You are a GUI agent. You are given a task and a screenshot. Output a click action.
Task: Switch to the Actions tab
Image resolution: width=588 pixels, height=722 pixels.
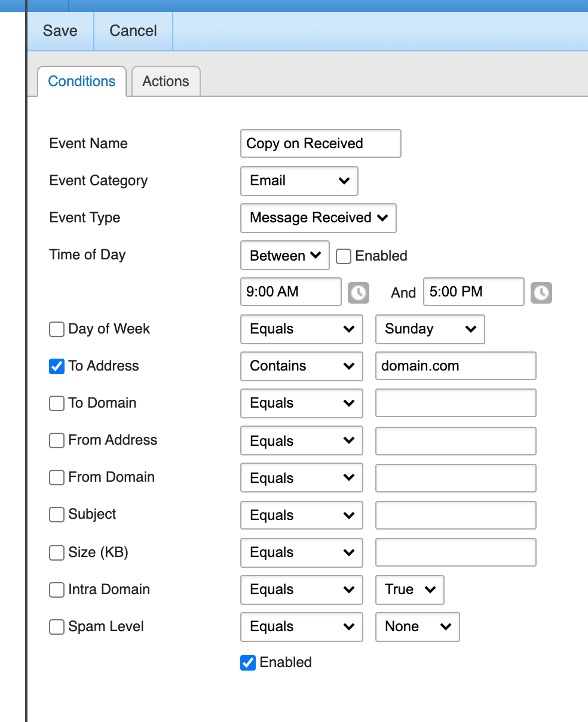pyautogui.click(x=166, y=81)
